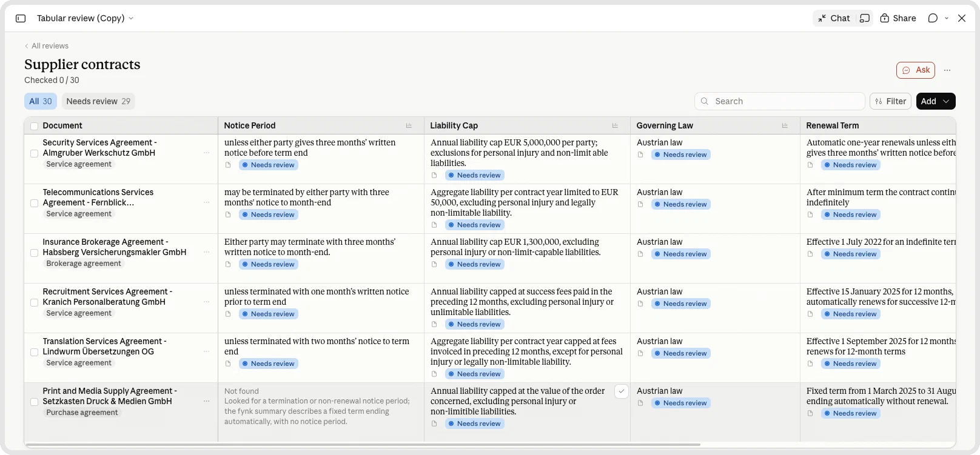Viewport: 980px width, 455px height.
Task: Focus the Search input field
Action: point(780,101)
